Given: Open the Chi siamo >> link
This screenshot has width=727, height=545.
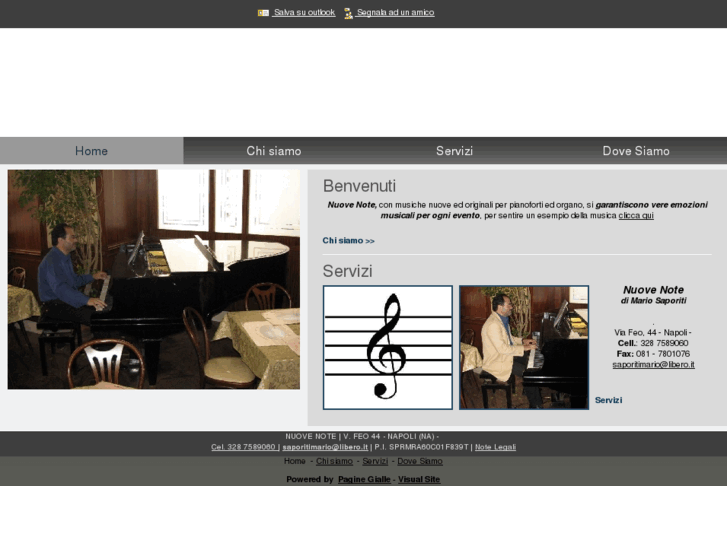Looking at the screenshot, I should point(348,241).
